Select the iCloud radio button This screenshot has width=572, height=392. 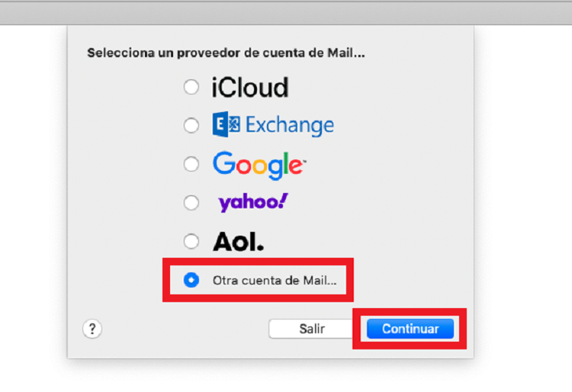[x=191, y=87]
